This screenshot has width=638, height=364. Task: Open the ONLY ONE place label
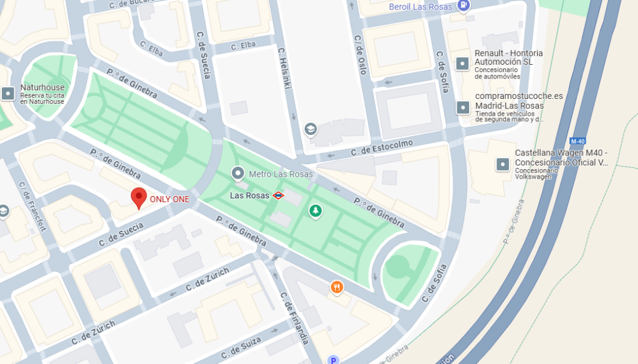click(x=169, y=199)
